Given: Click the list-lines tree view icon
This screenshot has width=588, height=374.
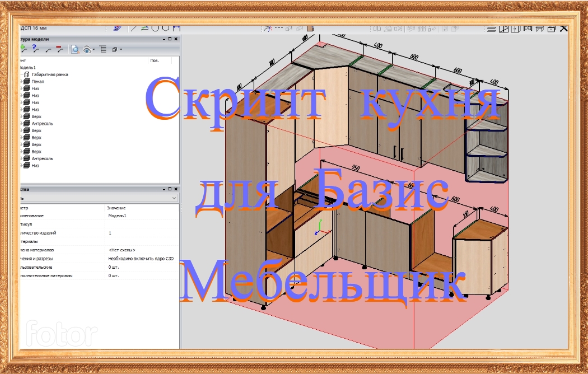Looking at the screenshot, I should pos(103,49).
